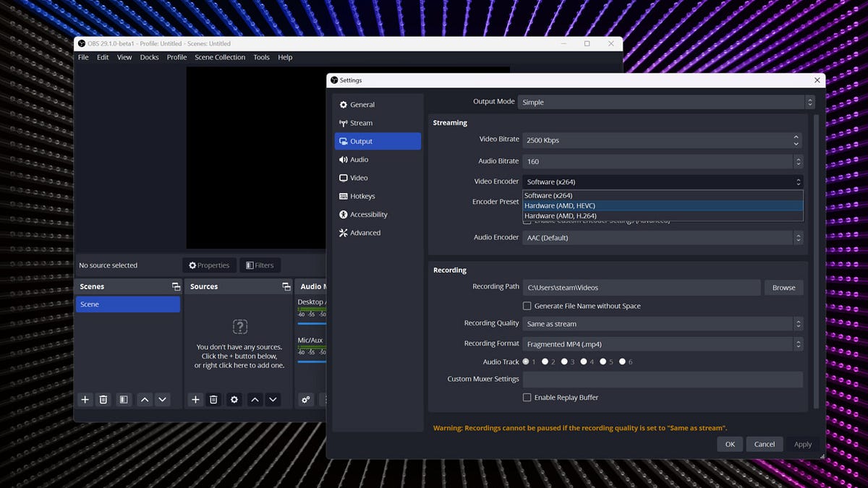
Task: Remove source with trash icon in Sources
Action: [213, 399]
